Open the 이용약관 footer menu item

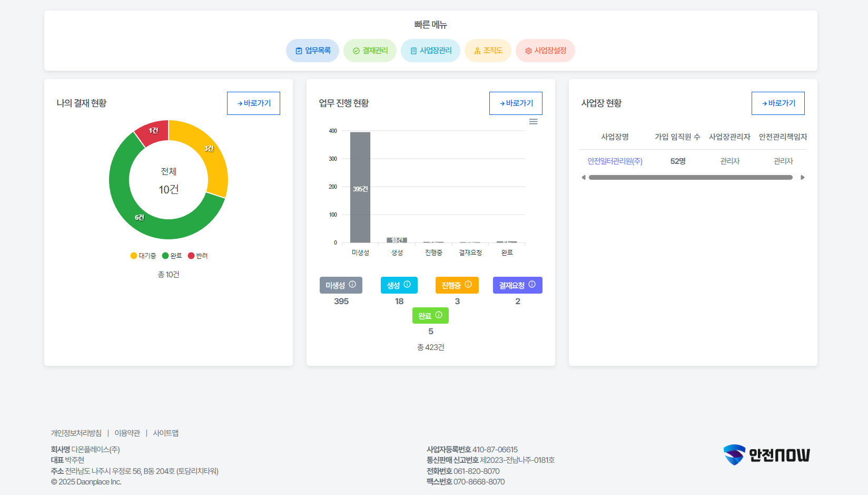[127, 433]
